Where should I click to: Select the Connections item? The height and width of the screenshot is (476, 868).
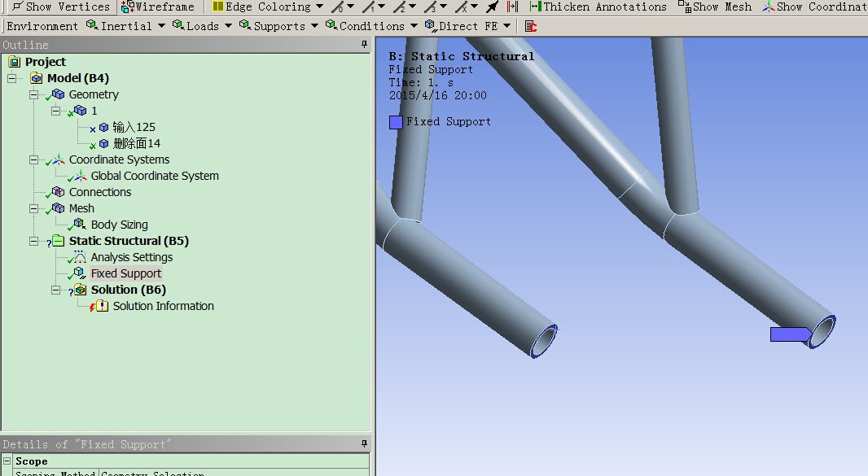click(x=100, y=192)
